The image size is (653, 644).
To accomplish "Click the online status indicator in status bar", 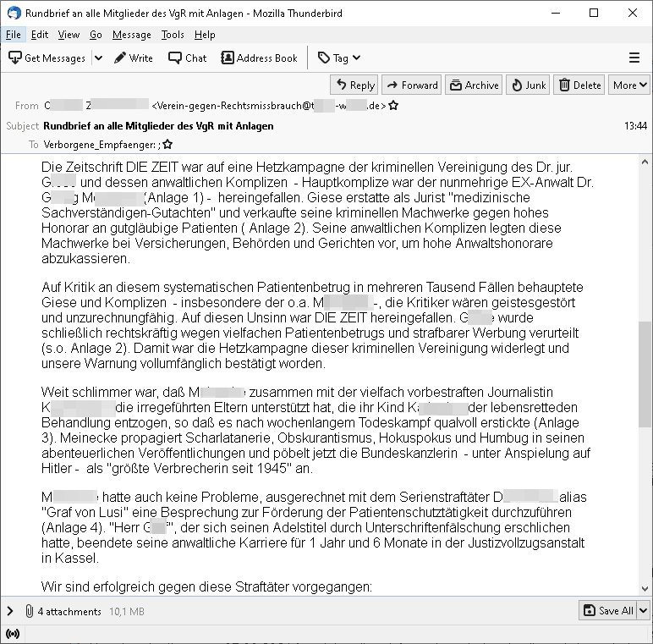I will tap(13, 634).
